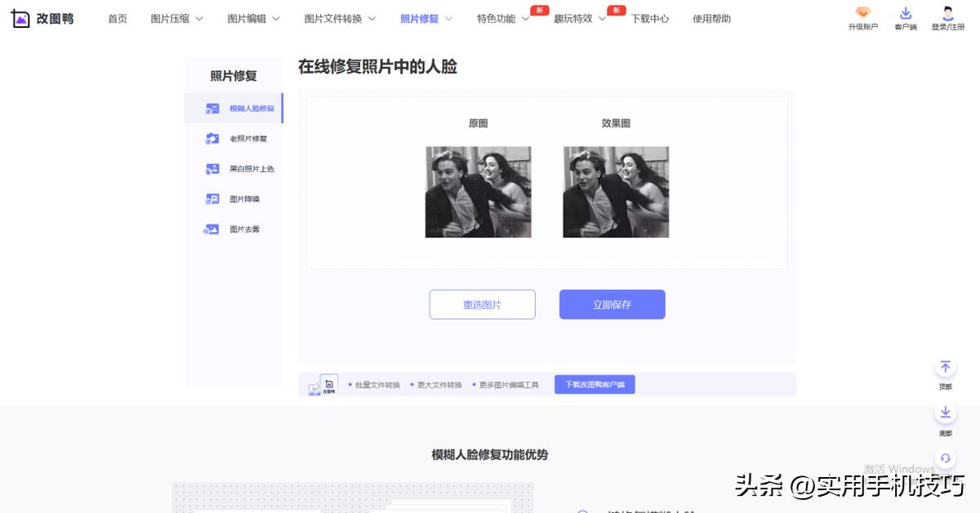Open 登录/注册 via avatar icon
The image size is (980, 513).
[947, 12]
